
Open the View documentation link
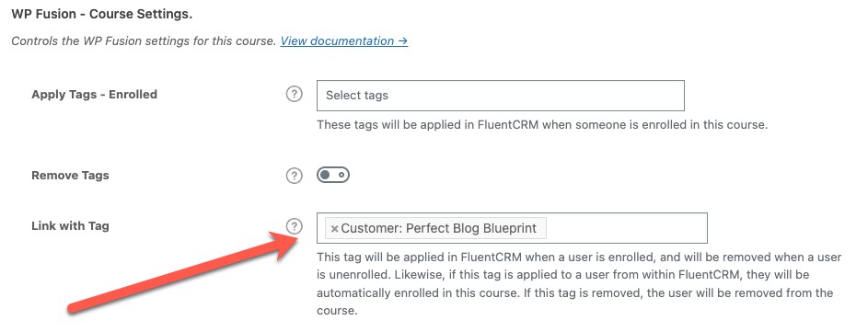pyautogui.click(x=343, y=41)
